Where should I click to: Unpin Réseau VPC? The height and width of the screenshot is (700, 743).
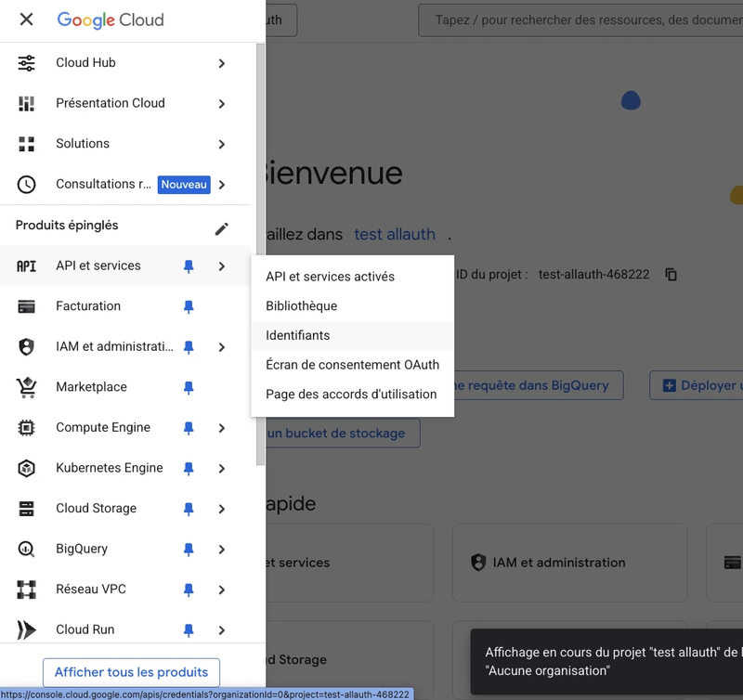[x=189, y=590]
